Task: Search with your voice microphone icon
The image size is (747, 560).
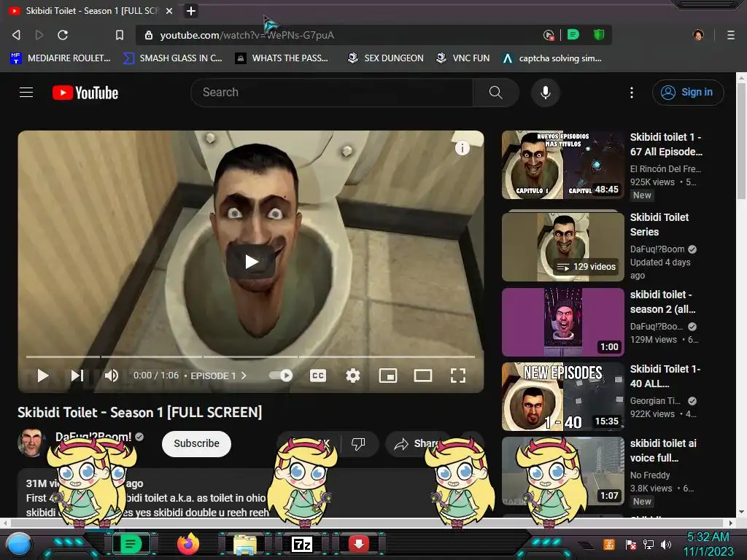Action: pos(546,93)
